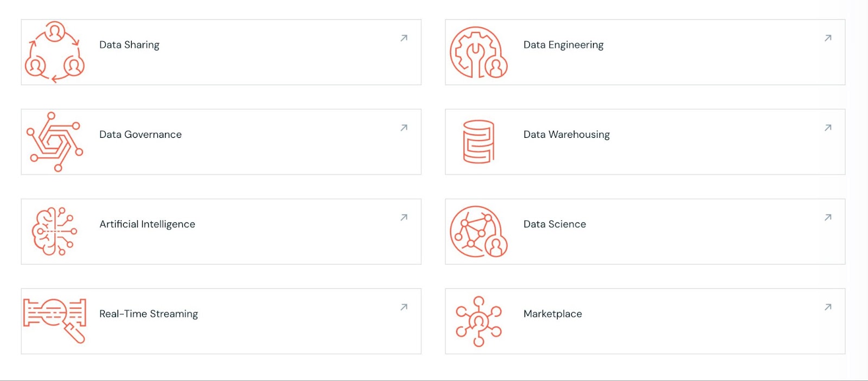Go to Real-Time Streaming text link
Image resolution: width=868 pixels, height=381 pixels.
pyautogui.click(x=149, y=314)
